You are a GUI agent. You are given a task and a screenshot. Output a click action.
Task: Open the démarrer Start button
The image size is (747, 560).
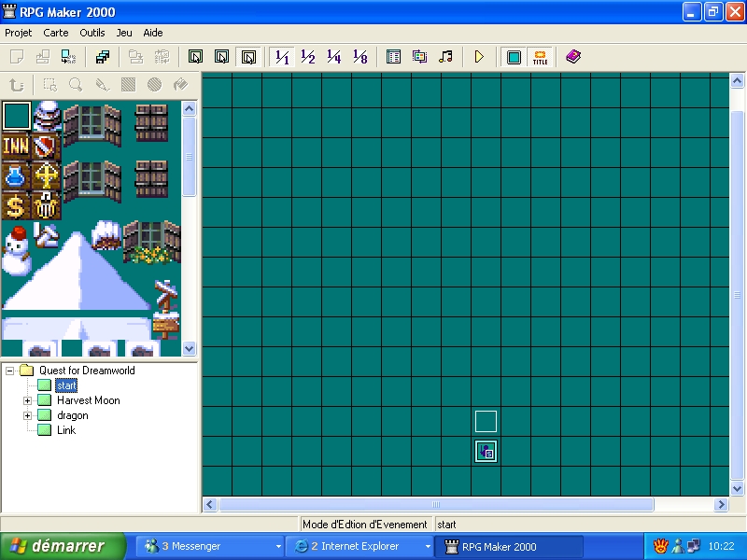tap(63, 546)
